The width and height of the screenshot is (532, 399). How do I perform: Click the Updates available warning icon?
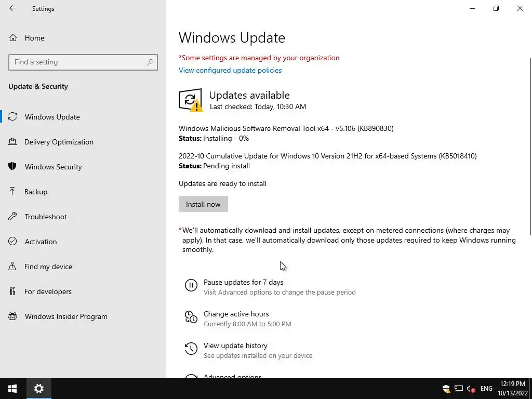tap(191, 100)
